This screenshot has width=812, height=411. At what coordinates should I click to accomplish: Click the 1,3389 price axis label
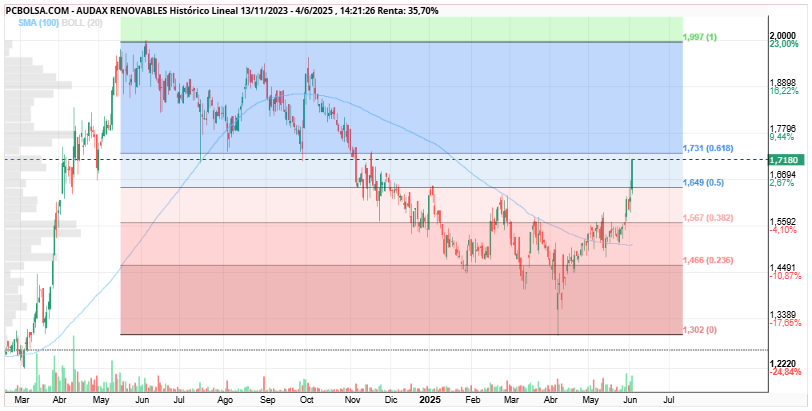(784, 314)
